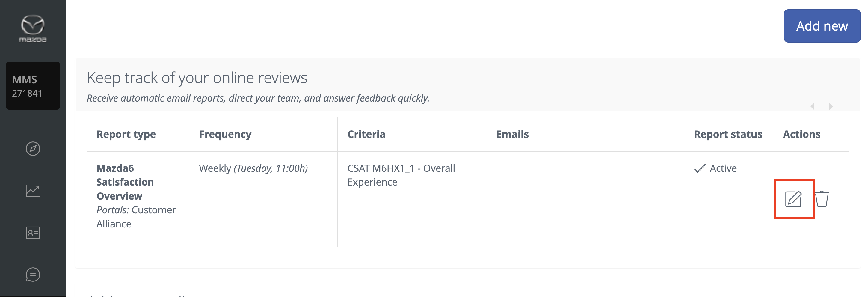Open the line chart analytics icon
This screenshot has height=297, width=868.
pyautogui.click(x=33, y=191)
